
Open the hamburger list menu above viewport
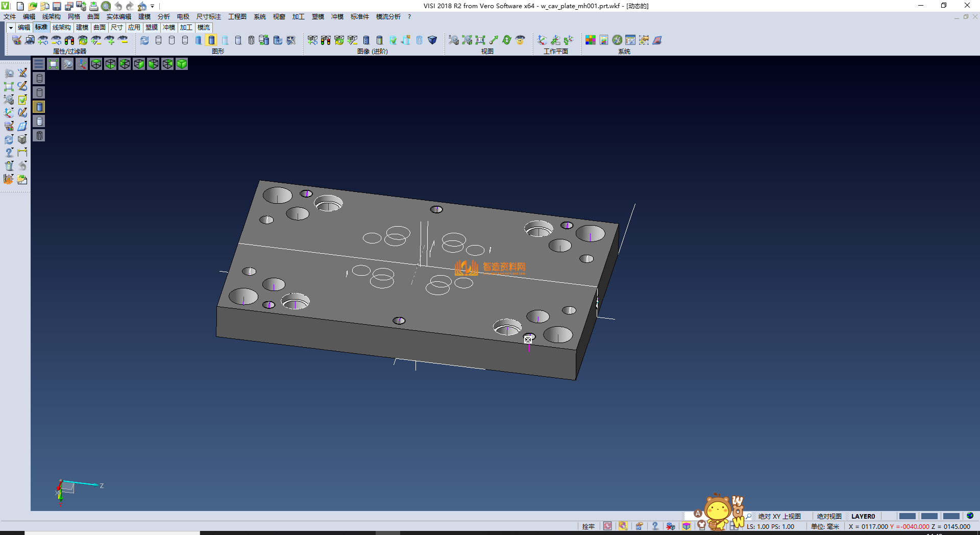[x=39, y=64]
